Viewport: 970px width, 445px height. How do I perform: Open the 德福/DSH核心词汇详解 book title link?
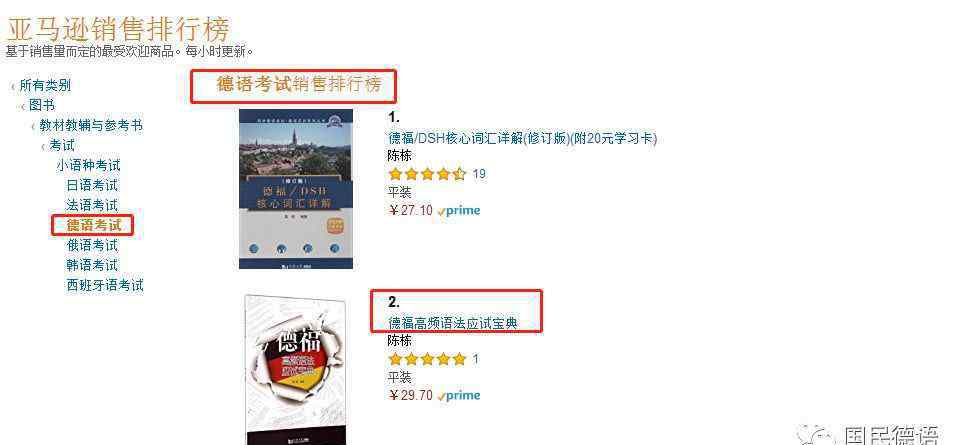[x=522, y=138]
